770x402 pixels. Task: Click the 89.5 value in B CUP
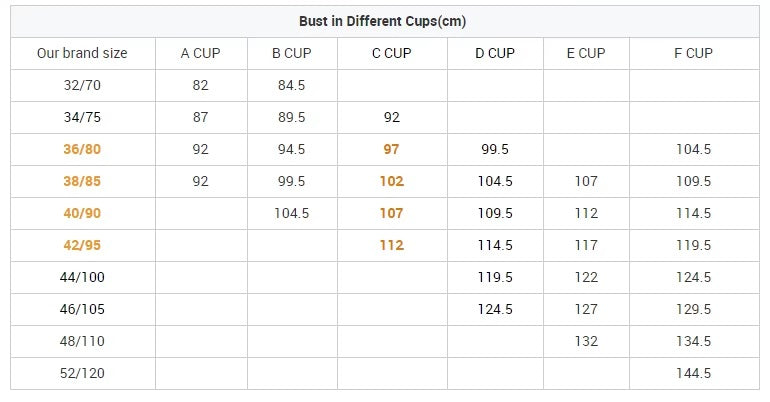coord(290,117)
